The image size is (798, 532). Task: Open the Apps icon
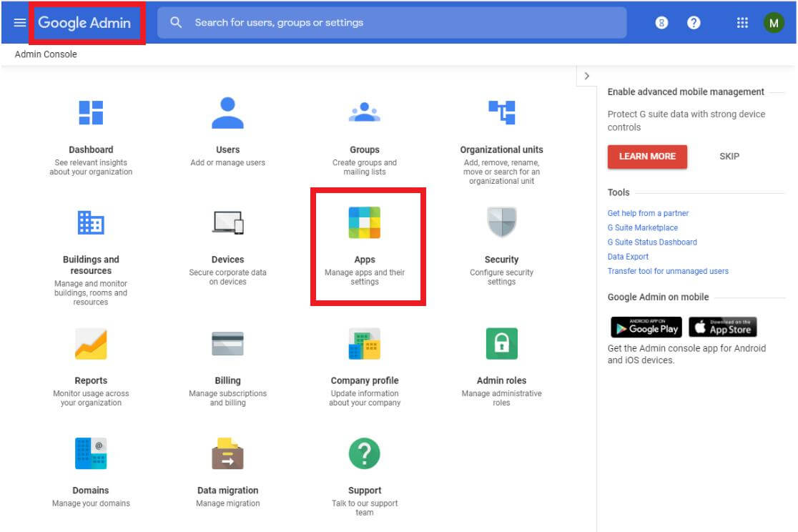(x=365, y=222)
